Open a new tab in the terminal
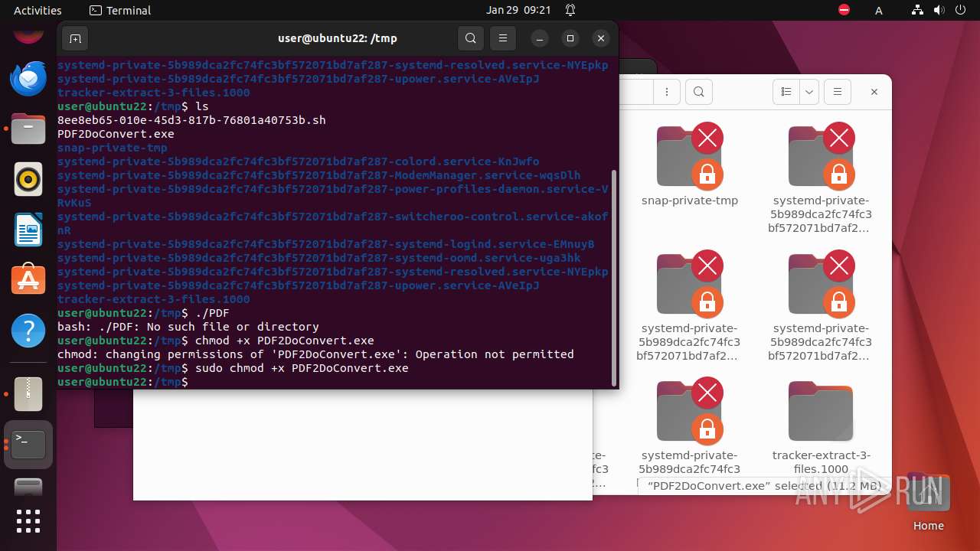 (75, 38)
